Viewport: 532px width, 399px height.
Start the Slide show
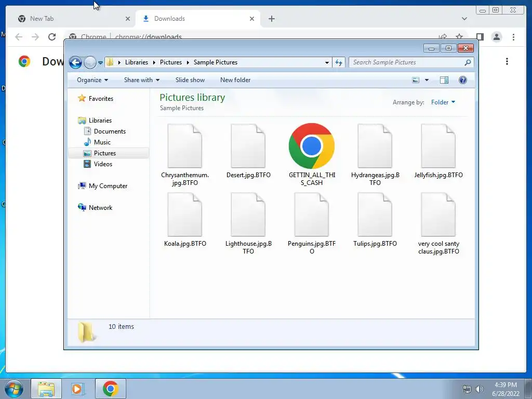click(190, 80)
